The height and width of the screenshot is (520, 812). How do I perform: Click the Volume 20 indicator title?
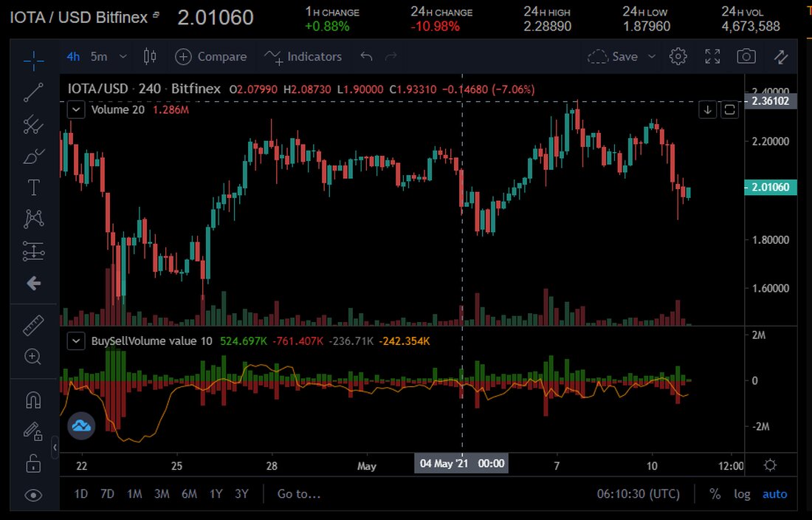coord(117,110)
